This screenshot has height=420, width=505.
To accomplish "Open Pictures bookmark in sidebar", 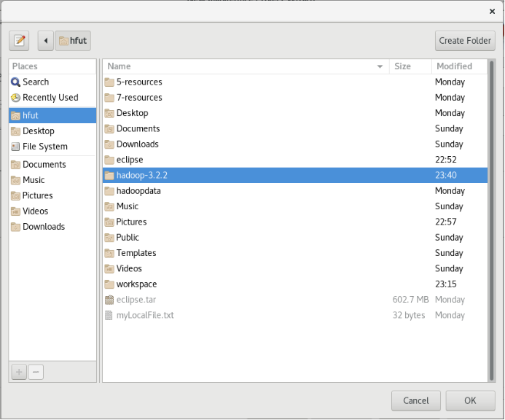I will tap(52, 195).
